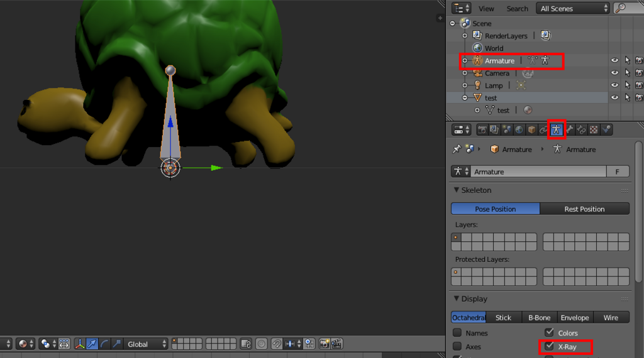Viewport: 644px width, 358px height.
Task: Toggle the X-Ray checkbox
Action: [x=549, y=346]
